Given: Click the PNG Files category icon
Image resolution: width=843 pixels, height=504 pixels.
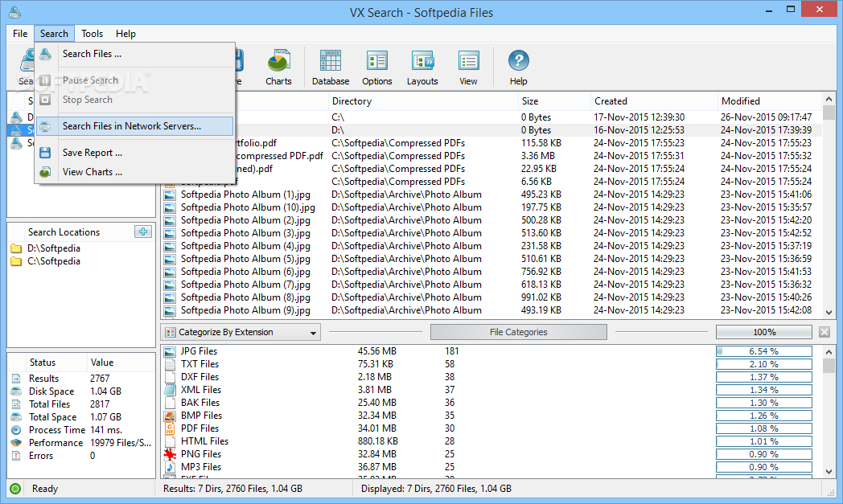Looking at the screenshot, I should (170, 455).
